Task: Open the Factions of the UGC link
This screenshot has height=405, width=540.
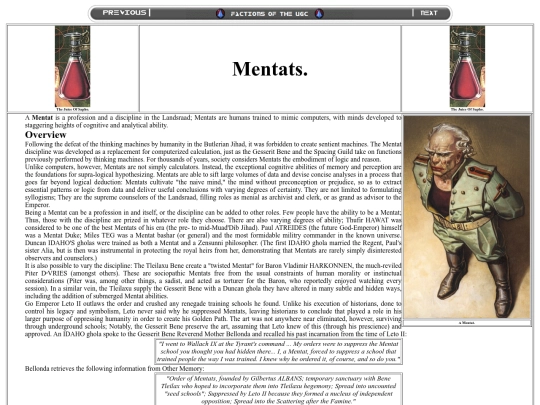Action: coord(269,14)
